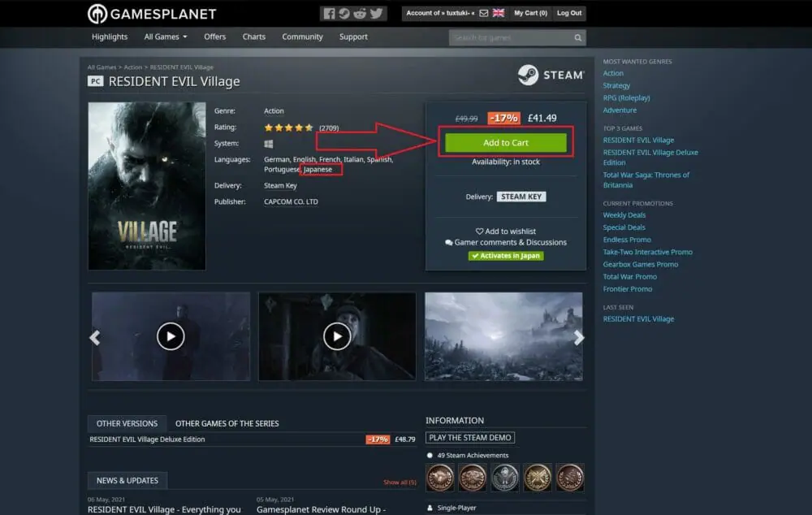Image resolution: width=812 pixels, height=515 pixels.
Task: Open the Reddit social icon
Action: pyautogui.click(x=360, y=13)
